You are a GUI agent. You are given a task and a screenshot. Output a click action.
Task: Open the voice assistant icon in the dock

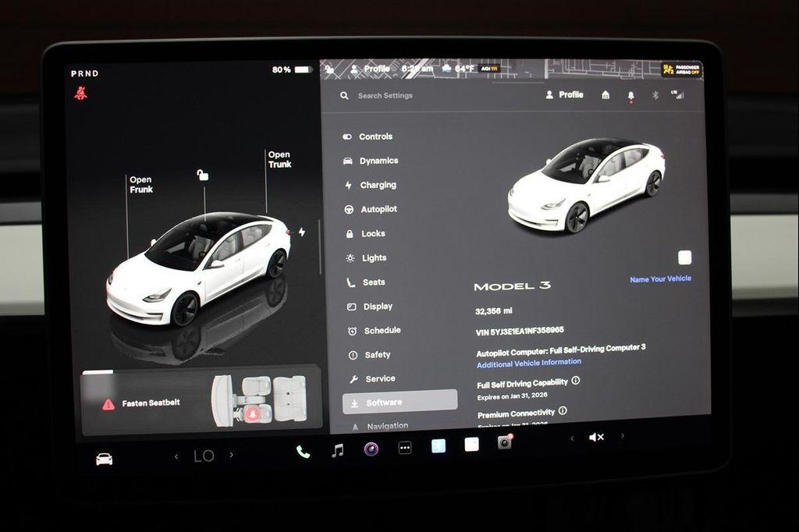370,449
